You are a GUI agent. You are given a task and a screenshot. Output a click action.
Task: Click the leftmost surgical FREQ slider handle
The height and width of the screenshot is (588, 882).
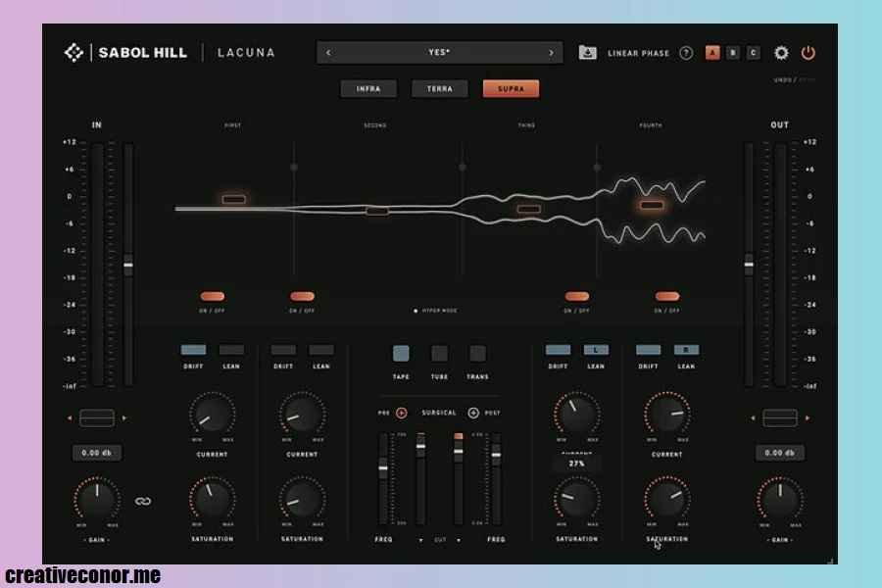[383, 468]
